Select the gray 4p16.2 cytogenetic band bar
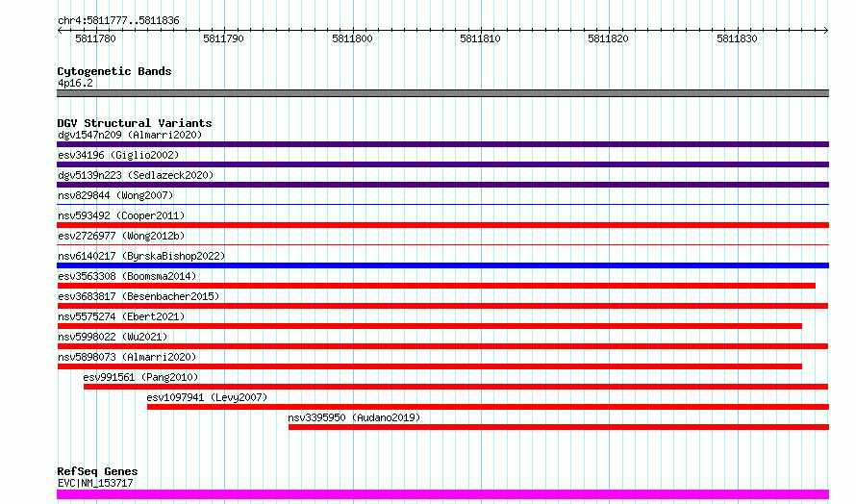Screen dimensions: 856x504 click(x=442, y=93)
